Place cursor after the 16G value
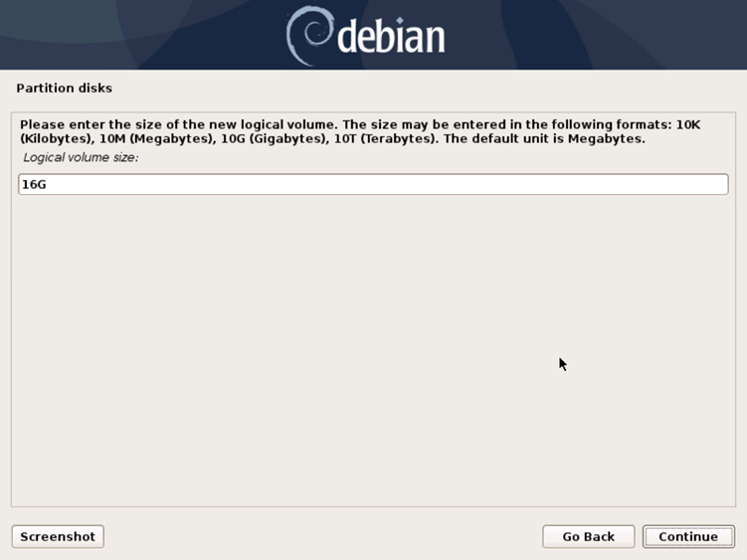Image resolution: width=747 pixels, height=560 pixels. pyautogui.click(x=47, y=184)
